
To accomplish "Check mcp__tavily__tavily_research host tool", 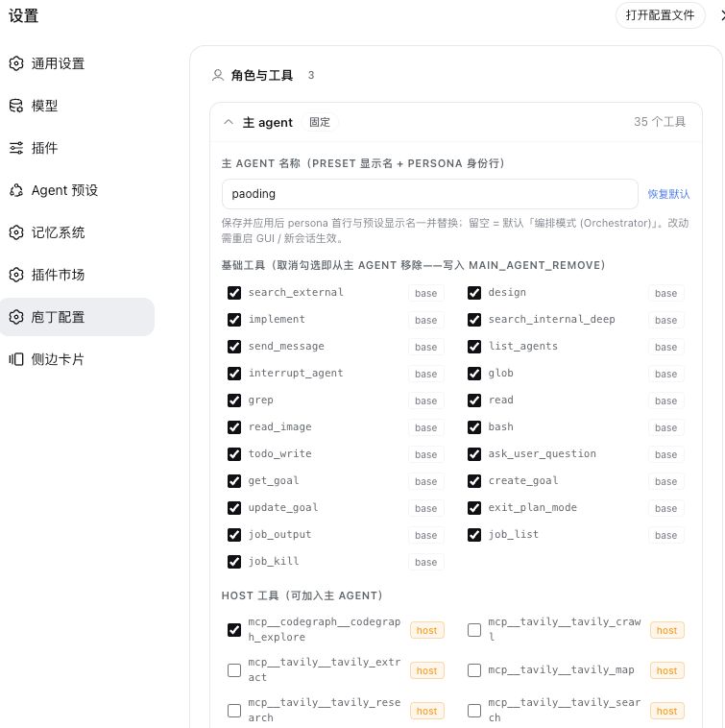I will (234, 711).
